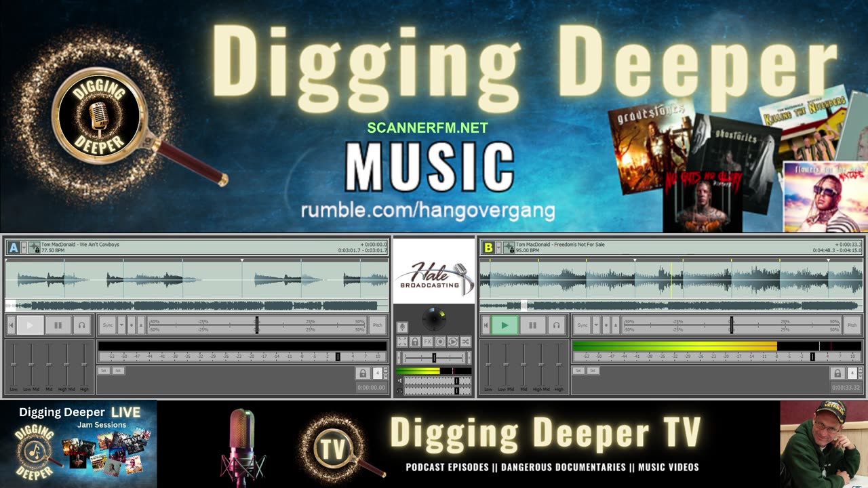Image resolution: width=868 pixels, height=488 pixels.
Task: Click the green play button on Deck B
Action: tap(505, 325)
